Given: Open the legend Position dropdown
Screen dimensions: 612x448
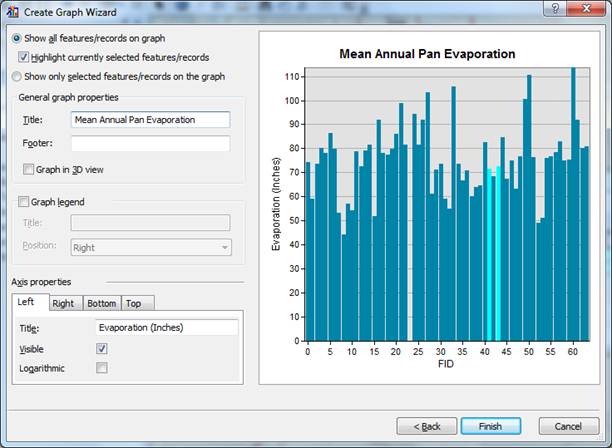Looking at the screenshot, I should coord(150,246).
